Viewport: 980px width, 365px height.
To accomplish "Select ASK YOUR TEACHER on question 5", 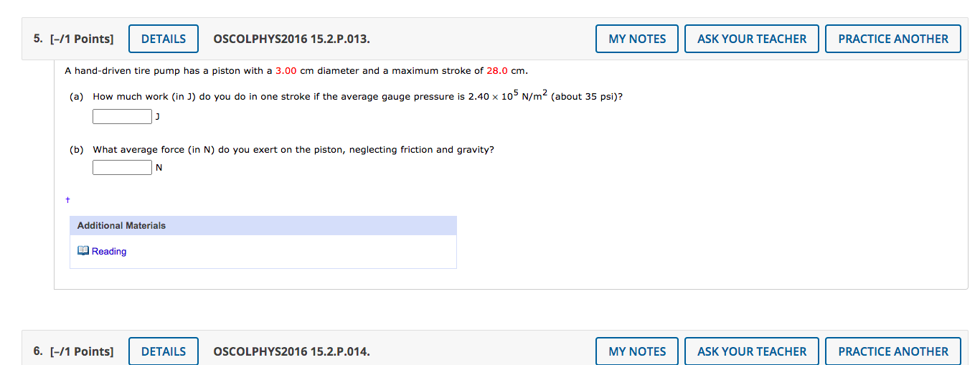I will [752, 39].
